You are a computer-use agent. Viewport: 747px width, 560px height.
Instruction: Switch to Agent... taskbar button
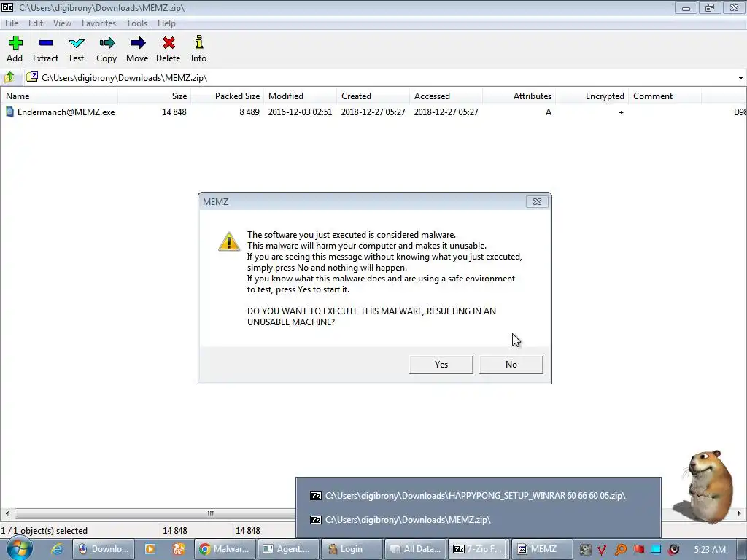288,549
